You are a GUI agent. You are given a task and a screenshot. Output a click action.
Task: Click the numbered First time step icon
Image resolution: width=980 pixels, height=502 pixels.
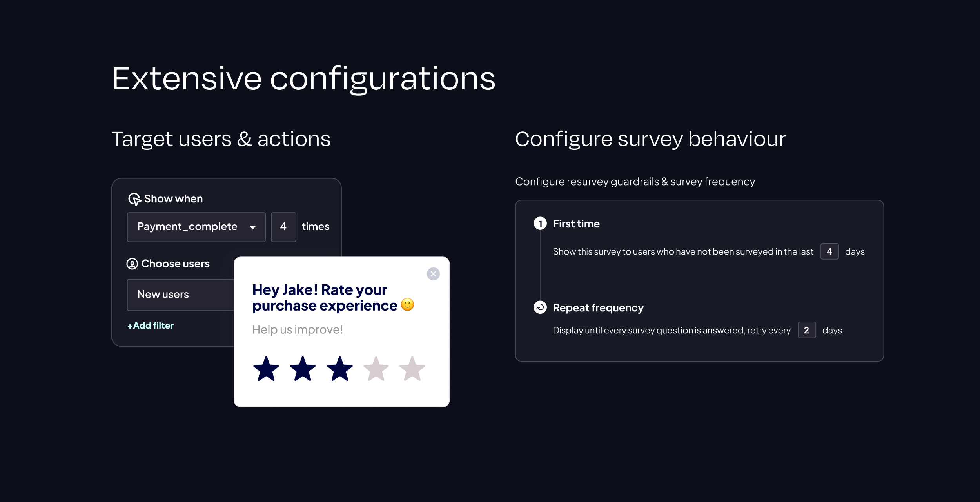click(540, 224)
